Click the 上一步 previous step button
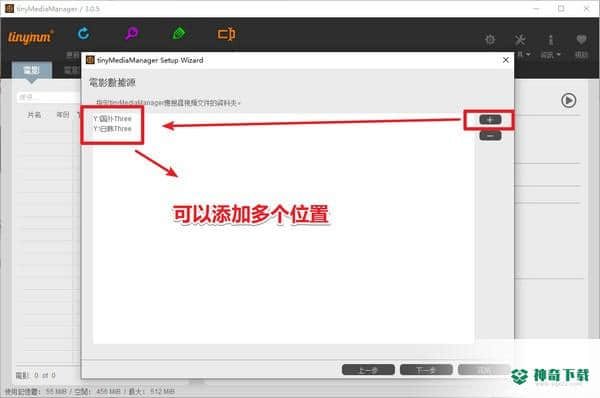This screenshot has height=398, width=600. pos(368,370)
